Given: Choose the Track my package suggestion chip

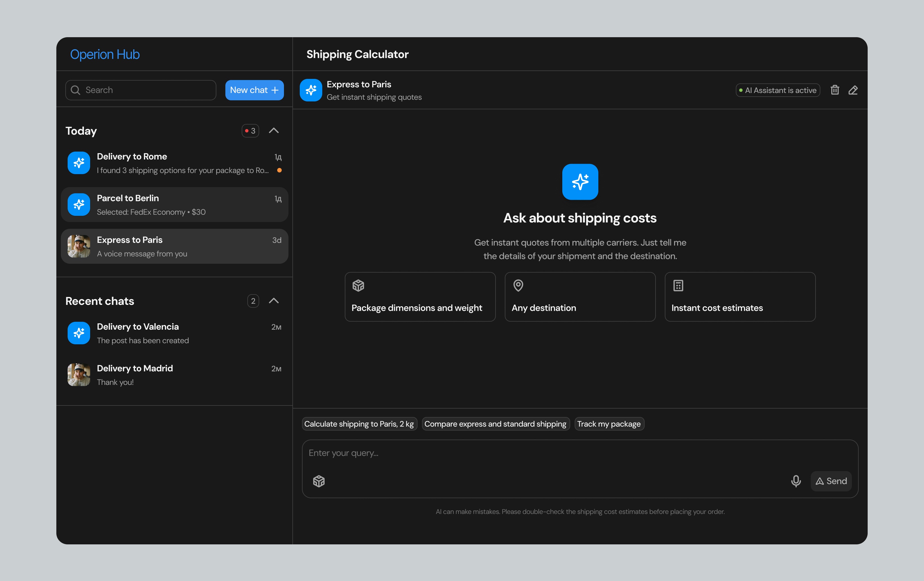Looking at the screenshot, I should [x=609, y=424].
